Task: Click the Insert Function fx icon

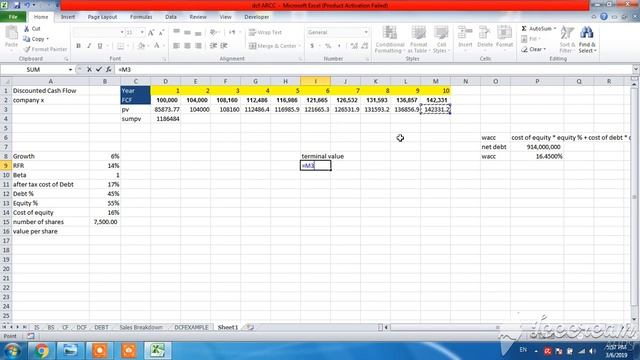Action: point(109,70)
